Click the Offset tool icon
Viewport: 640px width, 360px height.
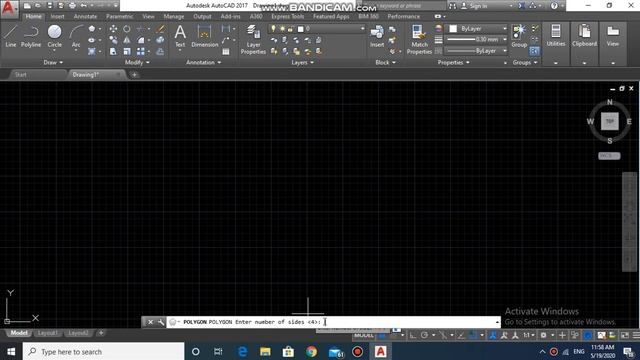160,51
